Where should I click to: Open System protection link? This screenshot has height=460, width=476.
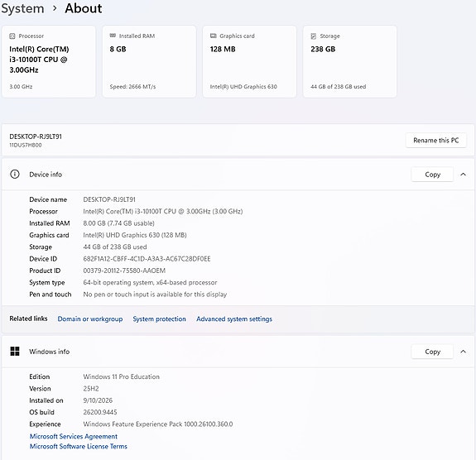160,319
